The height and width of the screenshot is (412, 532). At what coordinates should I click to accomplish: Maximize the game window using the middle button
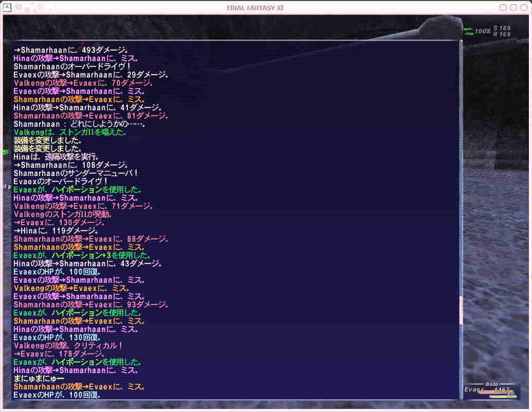point(514,7)
